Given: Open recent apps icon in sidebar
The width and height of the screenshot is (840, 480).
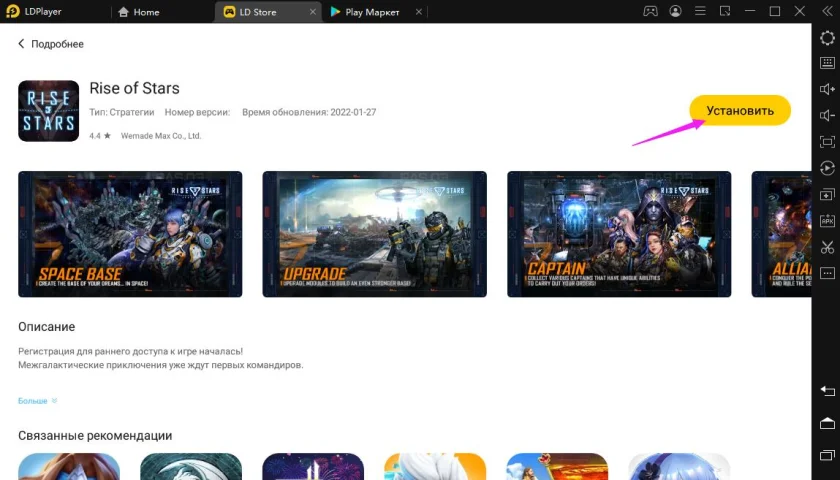Looking at the screenshot, I should tap(827, 455).
